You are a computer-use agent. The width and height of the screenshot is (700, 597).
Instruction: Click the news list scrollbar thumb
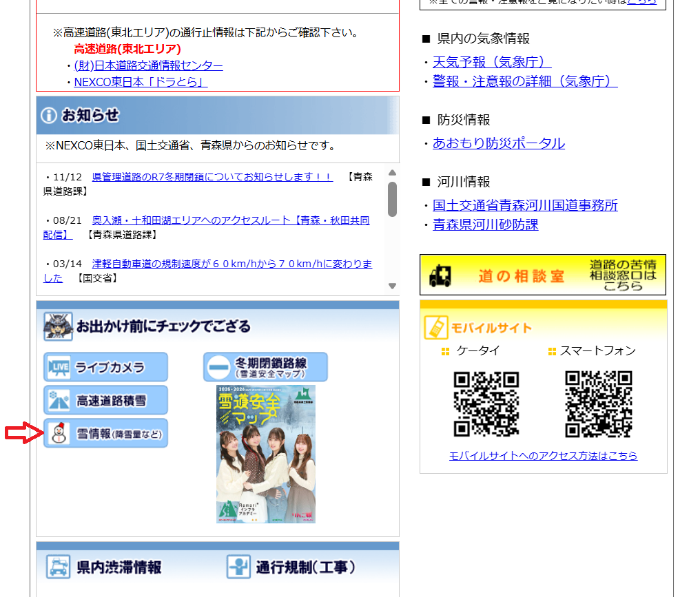click(392, 199)
